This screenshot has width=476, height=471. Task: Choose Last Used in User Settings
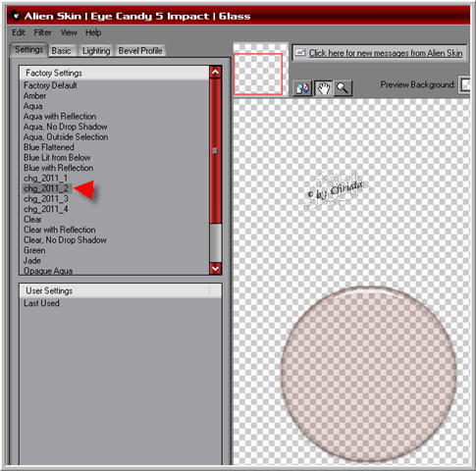click(x=41, y=303)
